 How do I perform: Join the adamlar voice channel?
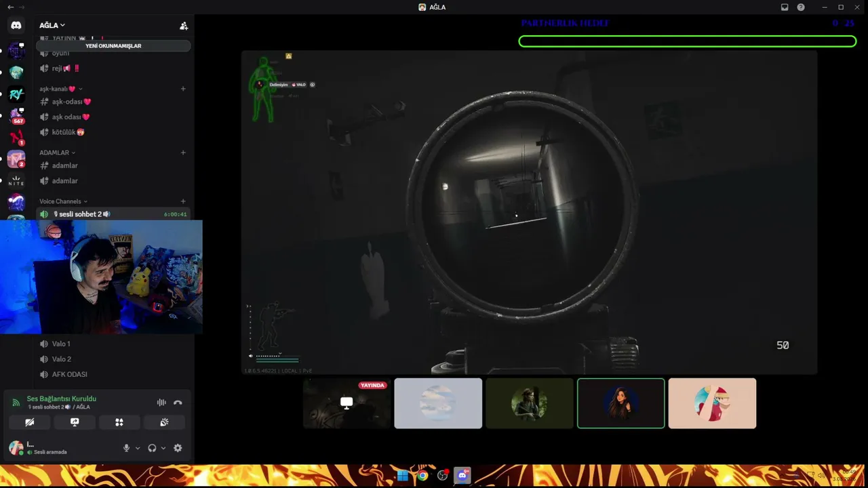point(113,181)
